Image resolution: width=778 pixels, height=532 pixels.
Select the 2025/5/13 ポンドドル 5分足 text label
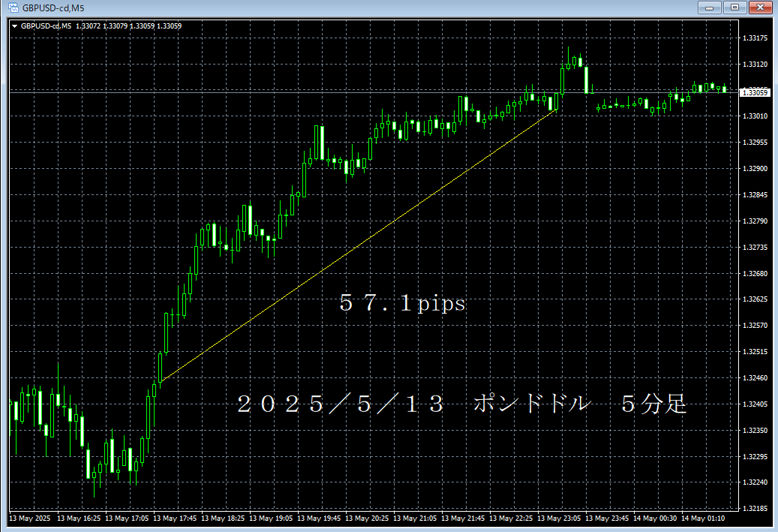(461, 404)
